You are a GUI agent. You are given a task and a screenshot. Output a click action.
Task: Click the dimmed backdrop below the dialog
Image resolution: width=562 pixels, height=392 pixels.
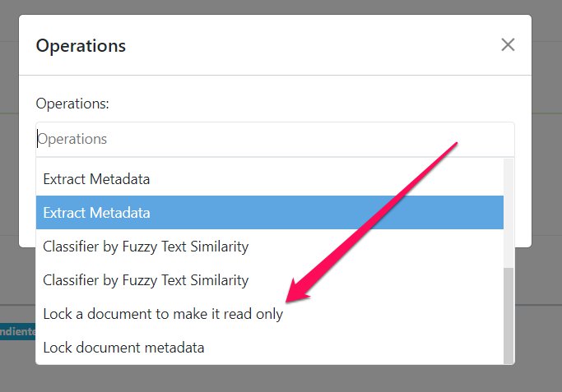pyautogui.click(x=280, y=378)
